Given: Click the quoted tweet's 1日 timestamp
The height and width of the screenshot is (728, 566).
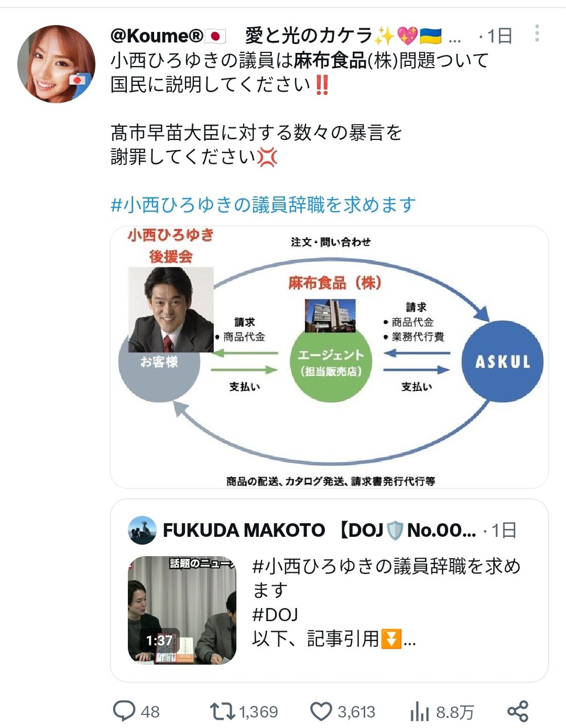Looking at the screenshot, I should click(x=499, y=531).
